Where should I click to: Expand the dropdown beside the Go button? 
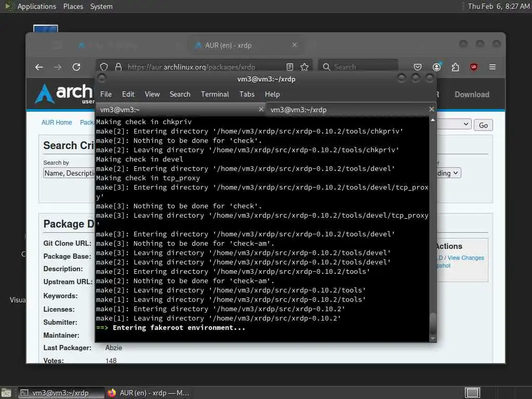[453, 125]
